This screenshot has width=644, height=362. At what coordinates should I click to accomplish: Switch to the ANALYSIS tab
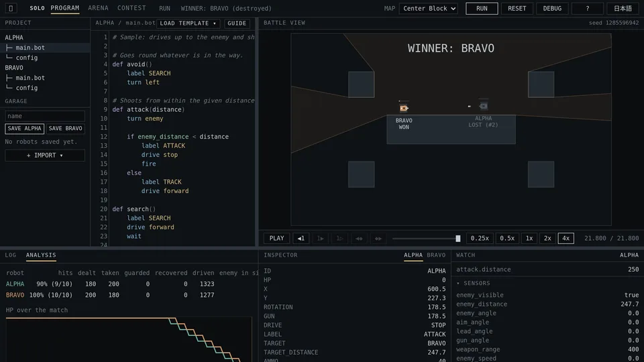(x=41, y=255)
